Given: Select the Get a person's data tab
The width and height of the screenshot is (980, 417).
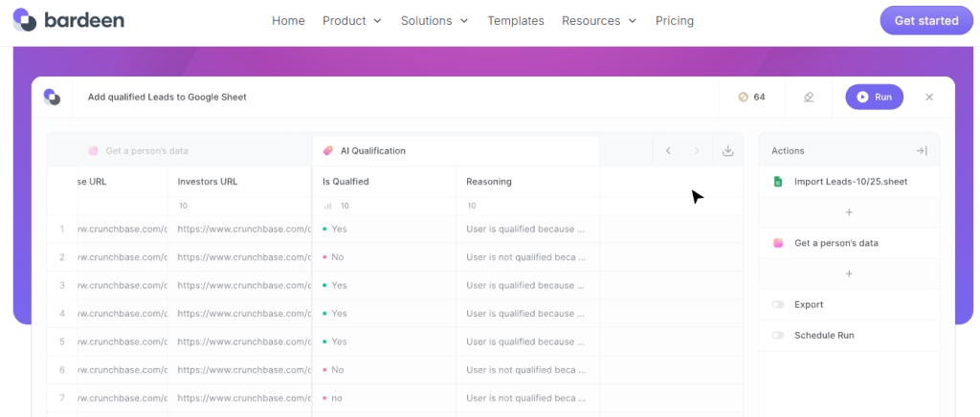Looking at the screenshot, I should click(138, 150).
